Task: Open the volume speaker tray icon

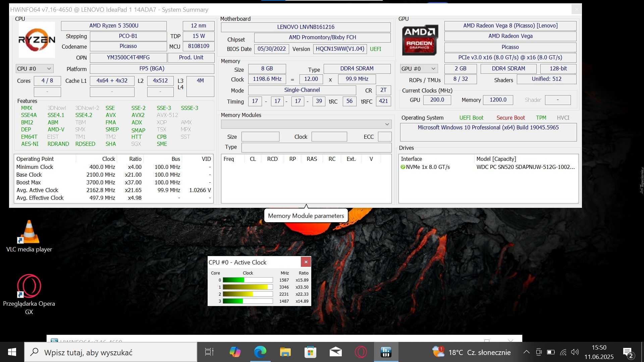Action: point(575,352)
